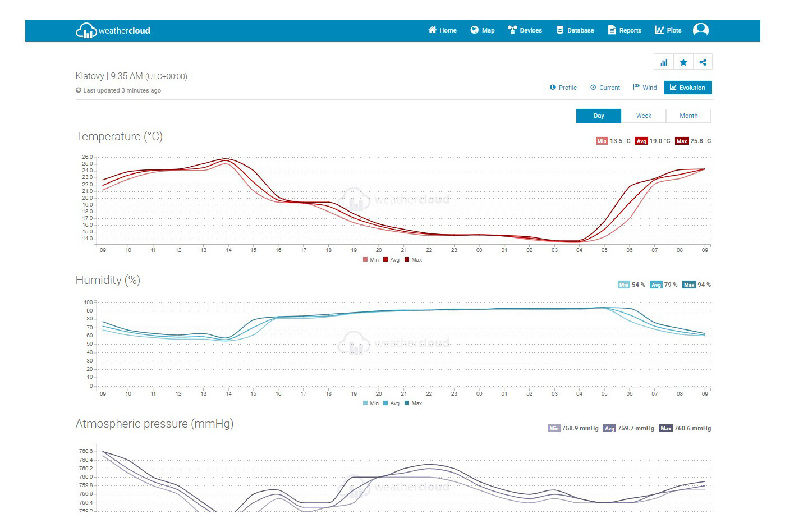This screenshot has width=785, height=532.
Task: Open the Database section
Action: (x=575, y=30)
